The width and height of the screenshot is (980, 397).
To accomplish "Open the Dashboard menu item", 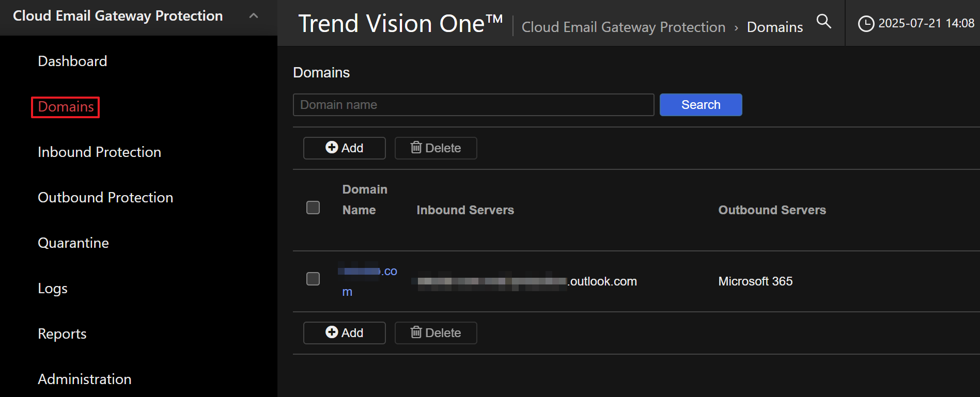I will [72, 61].
